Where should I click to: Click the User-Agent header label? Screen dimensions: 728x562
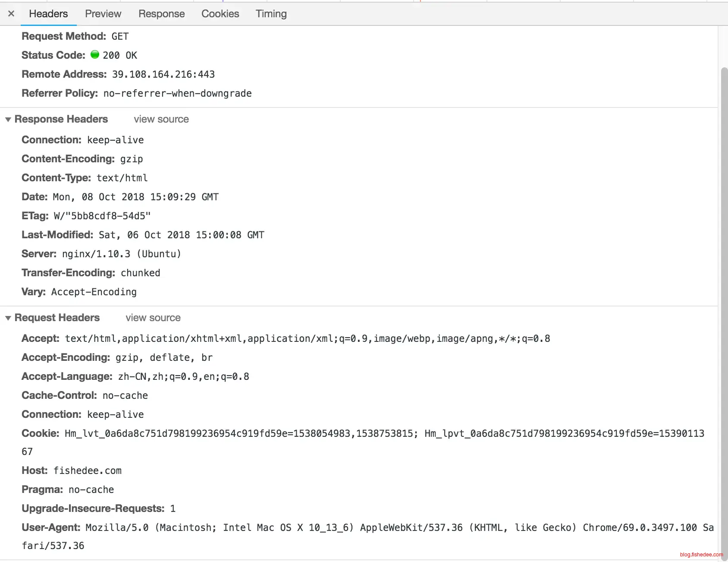[x=51, y=527]
